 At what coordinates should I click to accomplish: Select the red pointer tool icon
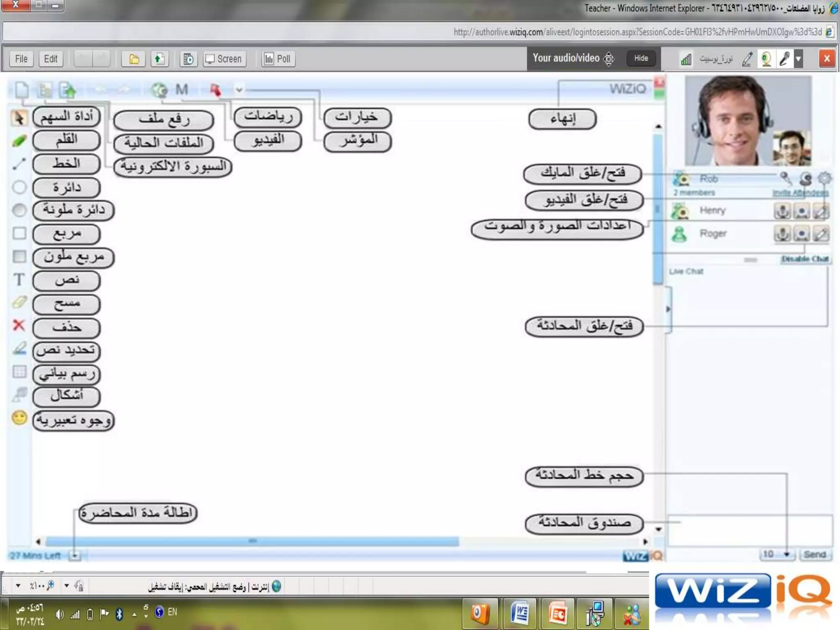(215, 90)
